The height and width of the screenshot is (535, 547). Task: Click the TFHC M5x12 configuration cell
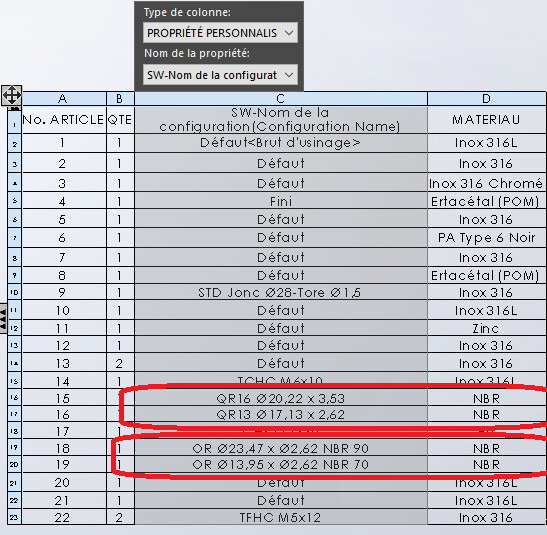tap(281, 517)
